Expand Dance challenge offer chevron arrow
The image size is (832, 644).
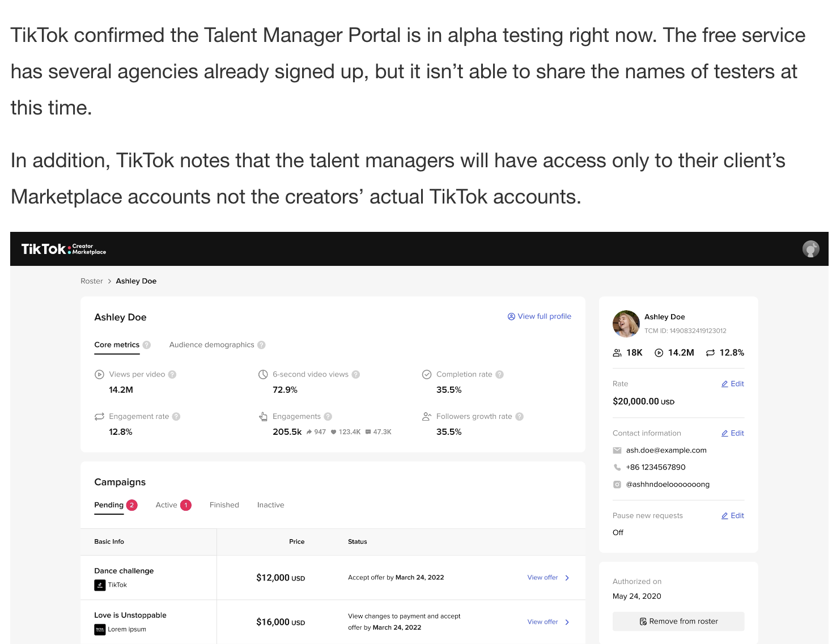(567, 578)
